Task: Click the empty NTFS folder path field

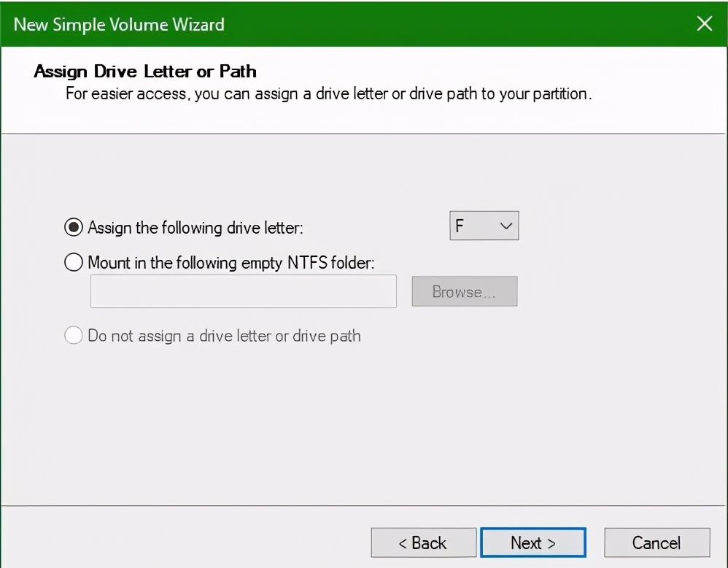Action: [243, 291]
